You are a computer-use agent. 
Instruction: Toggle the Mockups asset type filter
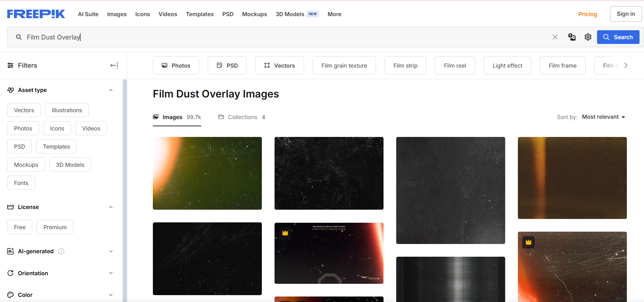[x=26, y=165]
